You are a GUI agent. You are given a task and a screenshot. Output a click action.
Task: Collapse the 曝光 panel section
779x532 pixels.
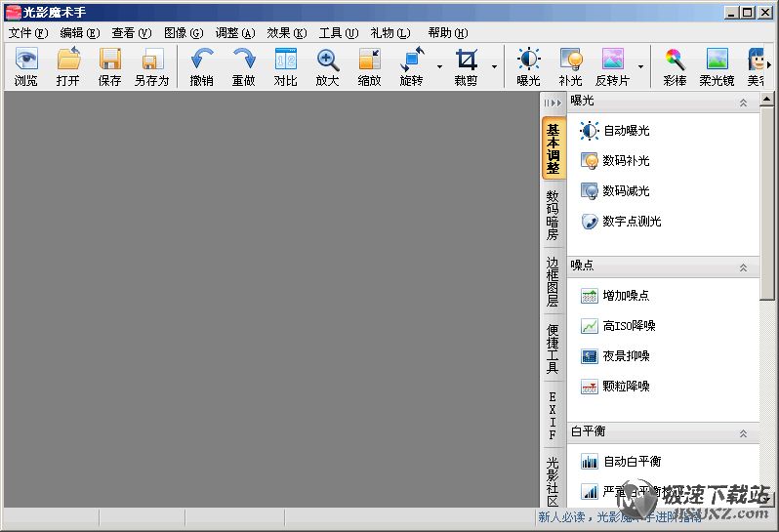[x=744, y=102]
